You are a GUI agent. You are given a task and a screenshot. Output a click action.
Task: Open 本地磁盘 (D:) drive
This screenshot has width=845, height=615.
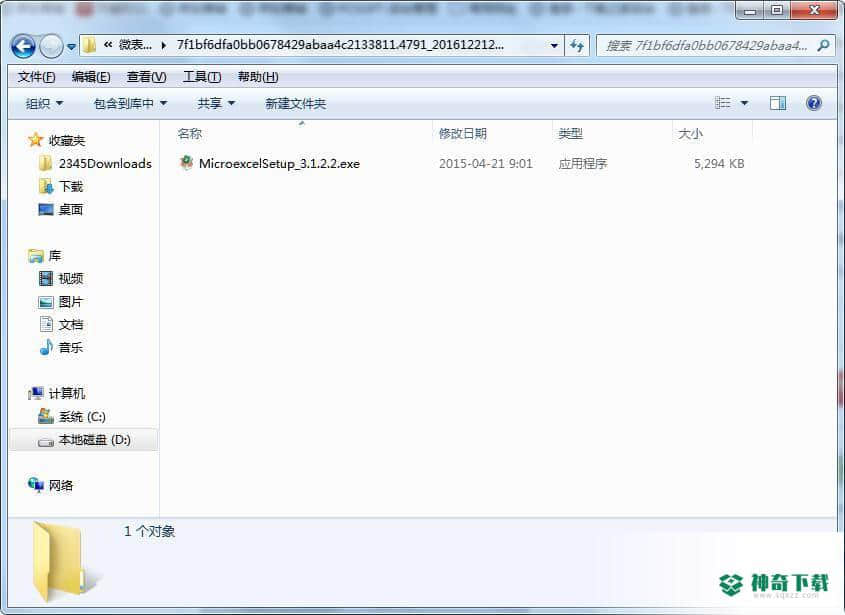point(94,440)
